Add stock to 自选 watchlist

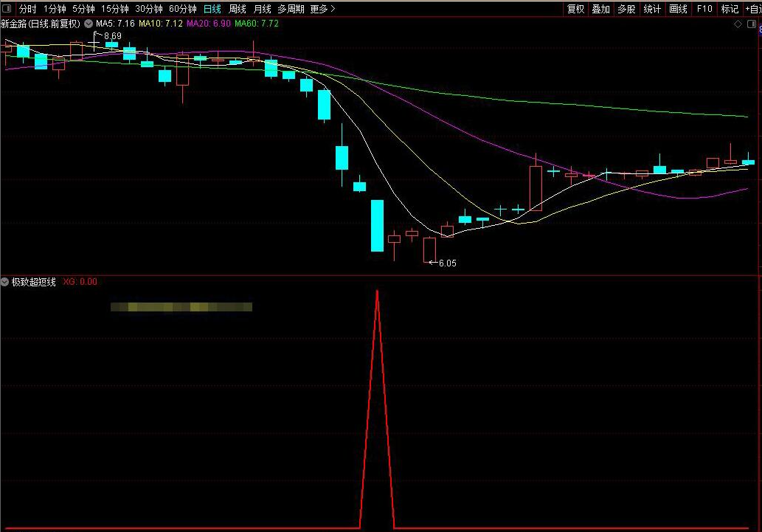pos(752,9)
